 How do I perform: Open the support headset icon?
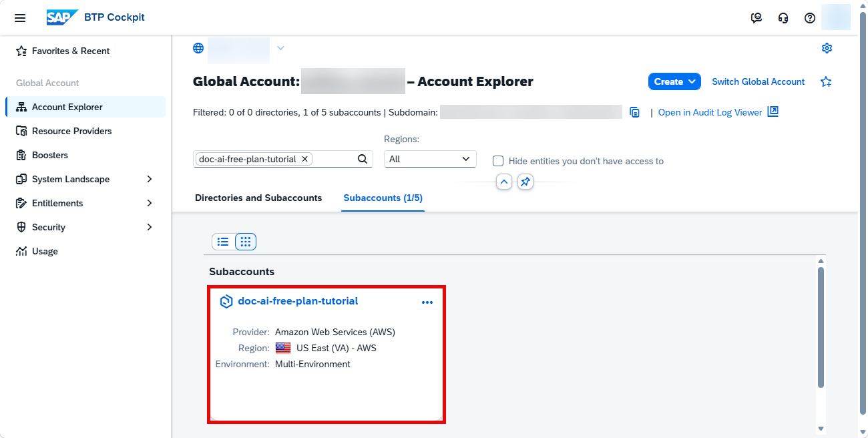[783, 18]
